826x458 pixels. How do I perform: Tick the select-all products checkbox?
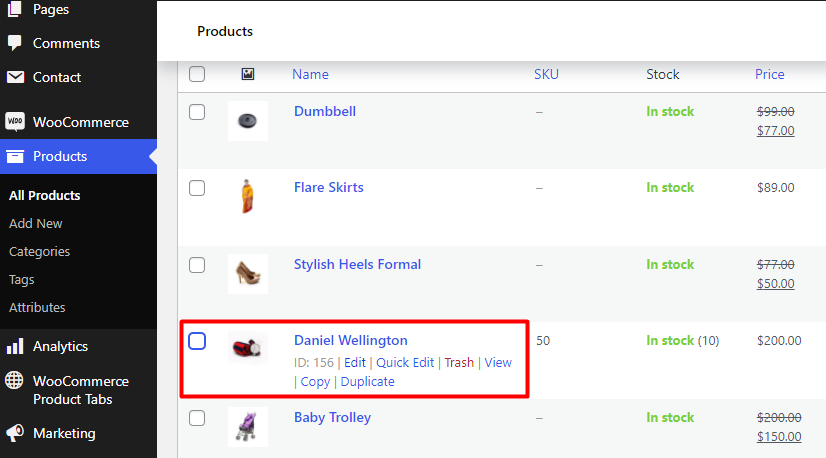pyautogui.click(x=197, y=74)
